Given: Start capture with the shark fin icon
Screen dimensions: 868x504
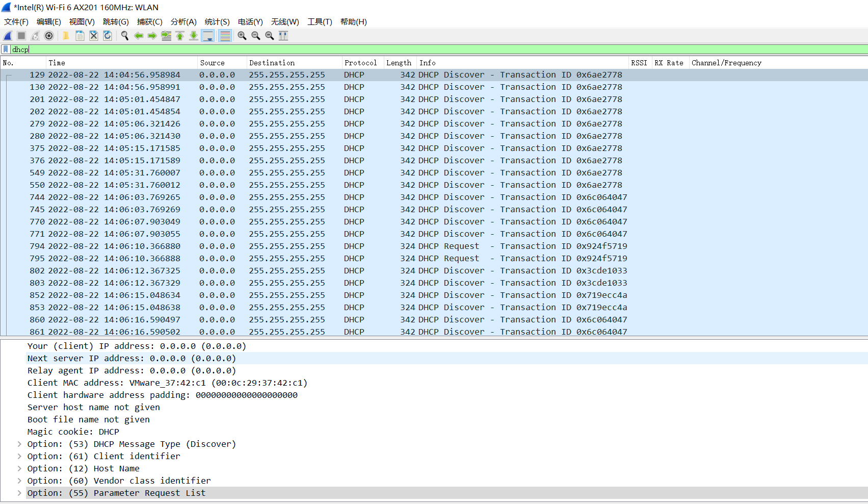Looking at the screenshot, I should (x=8, y=36).
